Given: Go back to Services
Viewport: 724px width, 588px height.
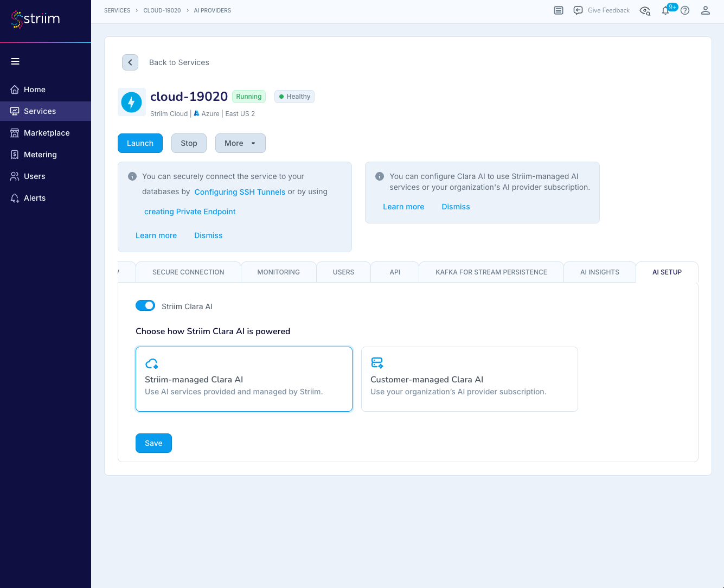Looking at the screenshot, I should point(179,62).
